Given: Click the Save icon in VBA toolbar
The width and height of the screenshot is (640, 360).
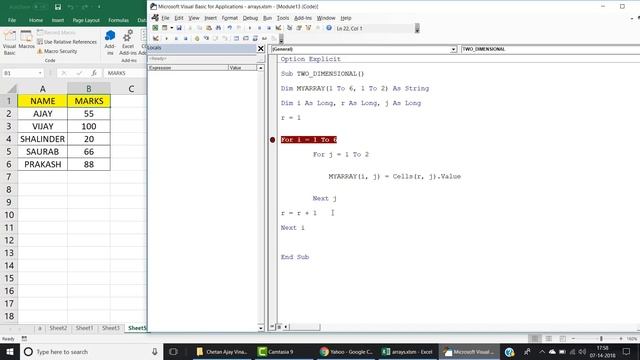Looking at the screenshot, I should click(x=179, y=28).
